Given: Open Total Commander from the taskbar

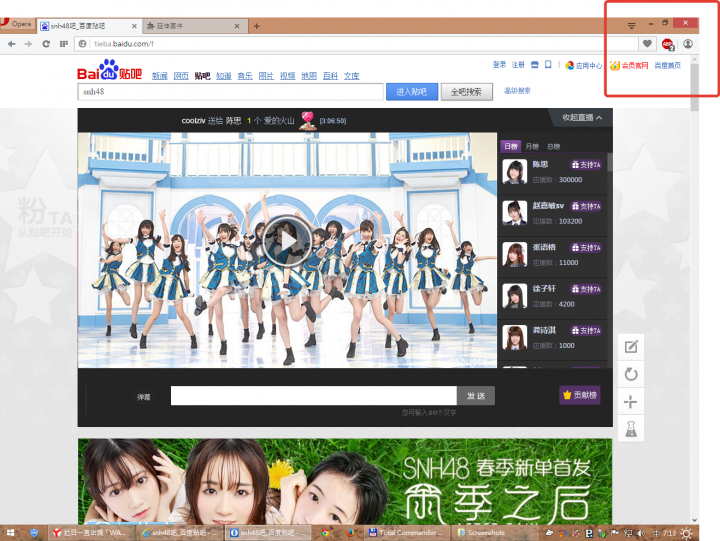Looking at the screenshot, I should point(405,533).
